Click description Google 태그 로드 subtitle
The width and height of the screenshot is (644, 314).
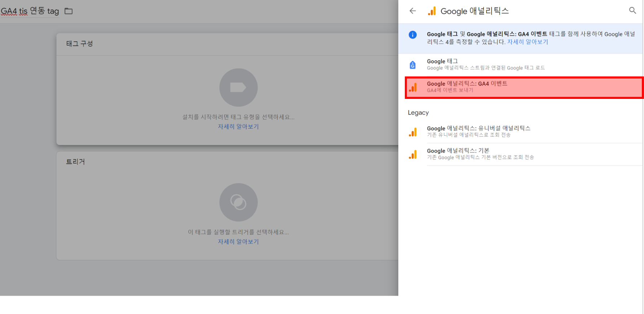(x=486, y=68)
